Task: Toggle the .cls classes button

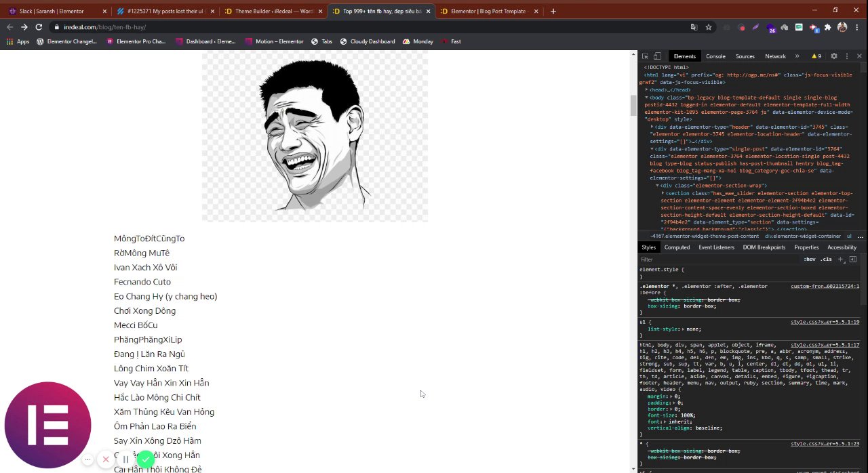Action: (826, 259)
